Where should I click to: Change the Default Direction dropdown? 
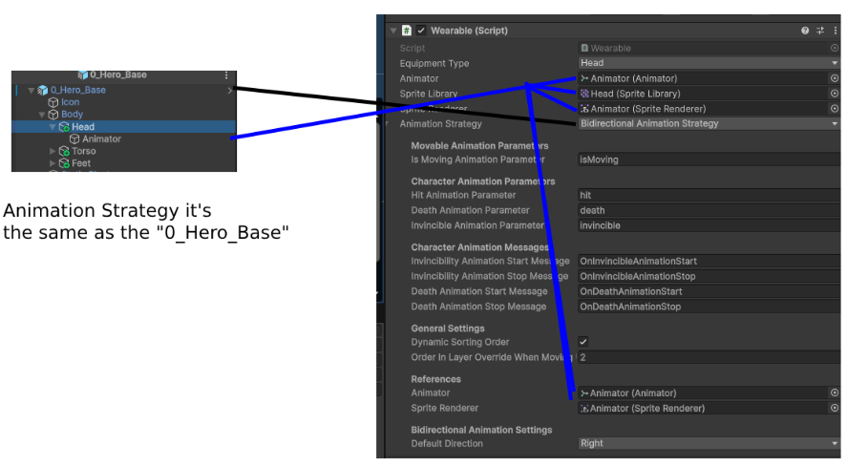tap(708, 443)
